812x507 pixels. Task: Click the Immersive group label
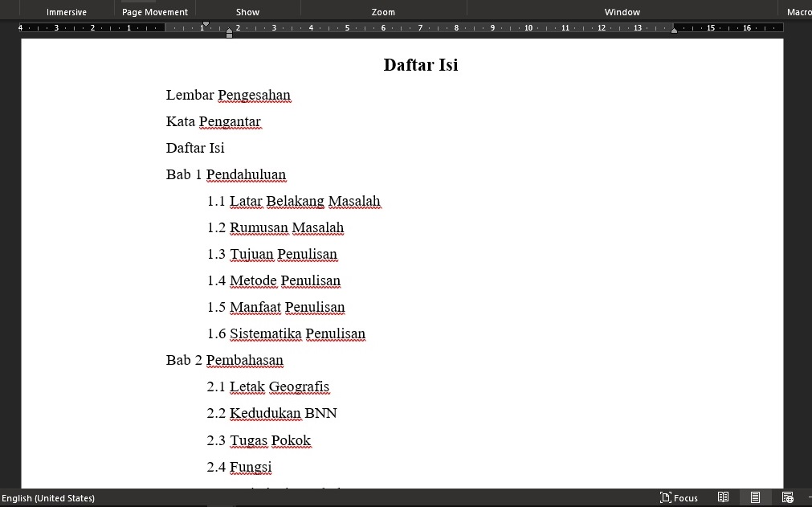(67, 12)
